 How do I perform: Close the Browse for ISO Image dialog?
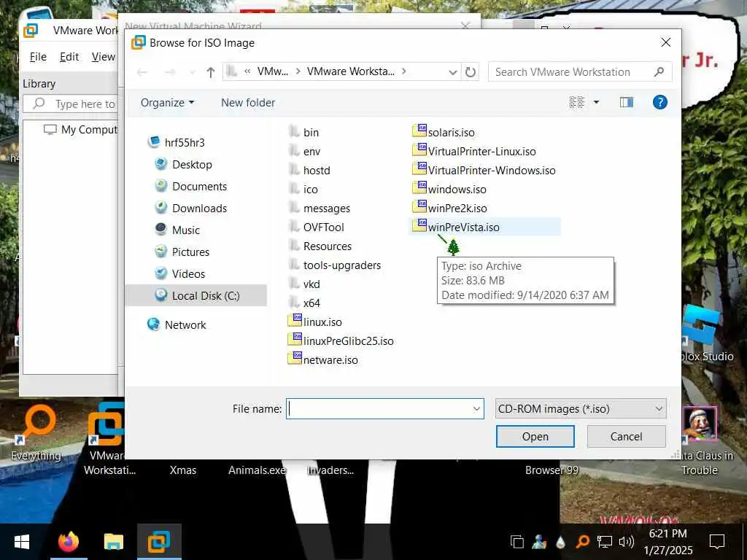click(665, 42)
